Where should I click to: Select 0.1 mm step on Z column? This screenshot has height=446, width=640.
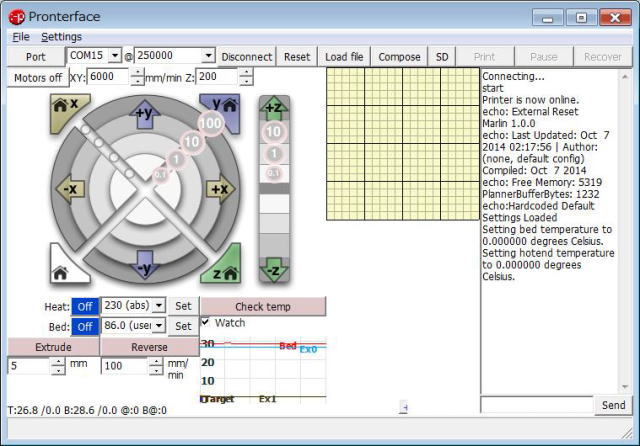pyautogui.click(x=273, y=173)
